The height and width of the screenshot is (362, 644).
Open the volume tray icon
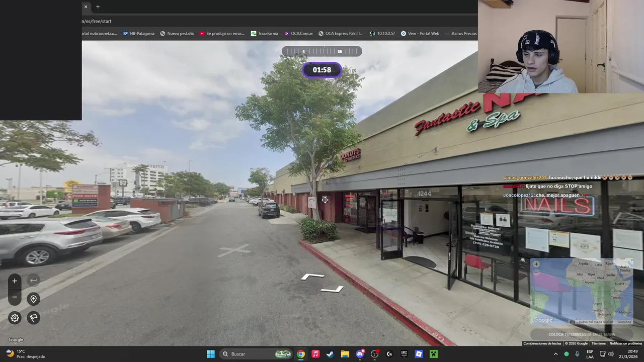(611, 354)
